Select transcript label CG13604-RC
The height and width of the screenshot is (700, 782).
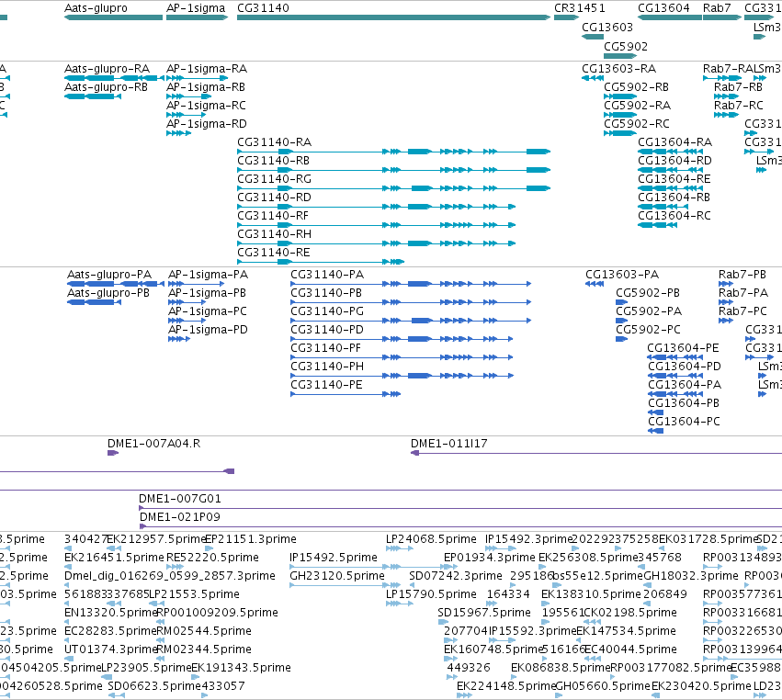point(674,216)
